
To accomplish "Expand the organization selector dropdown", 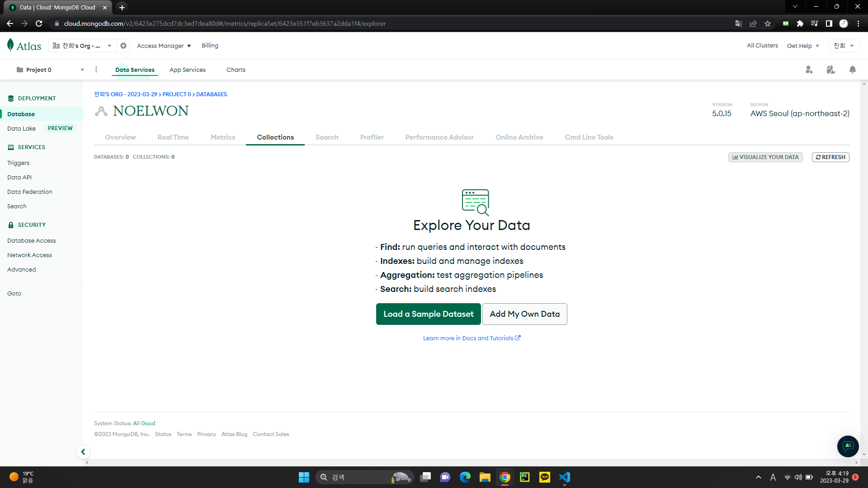I will [x=82, y=46].
